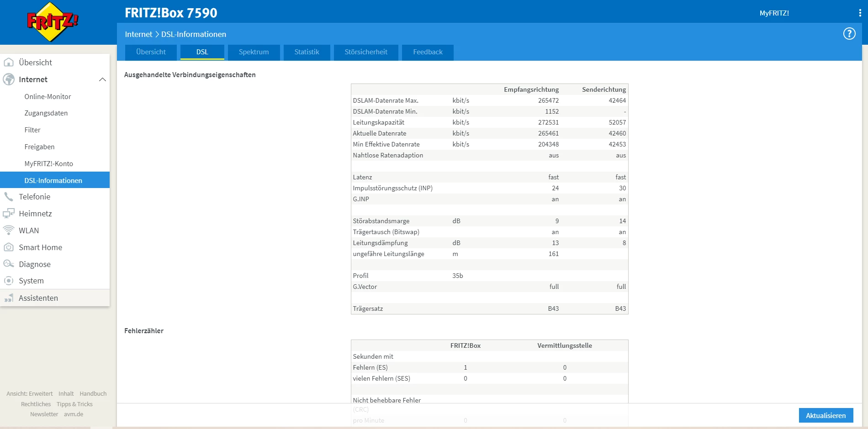Open the avm.de footer link
This screenshot has height=429, width=868.
(74, 414)
